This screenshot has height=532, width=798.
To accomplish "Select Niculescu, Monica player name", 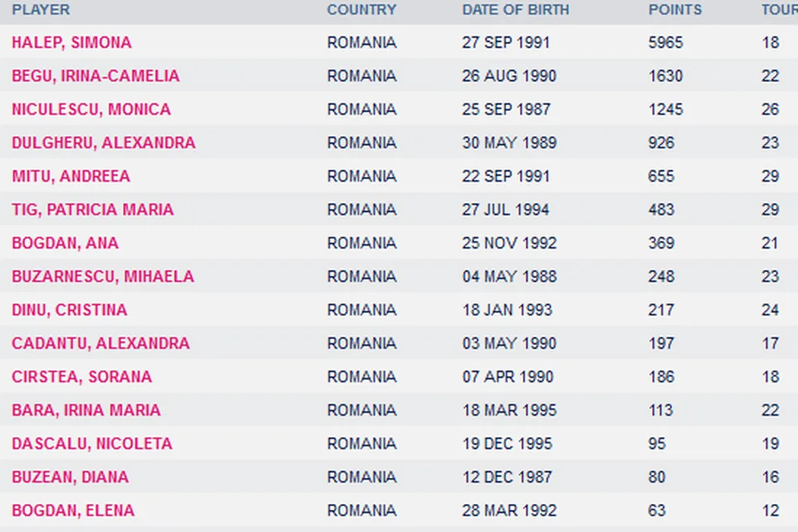I will (x=91, y=109).
